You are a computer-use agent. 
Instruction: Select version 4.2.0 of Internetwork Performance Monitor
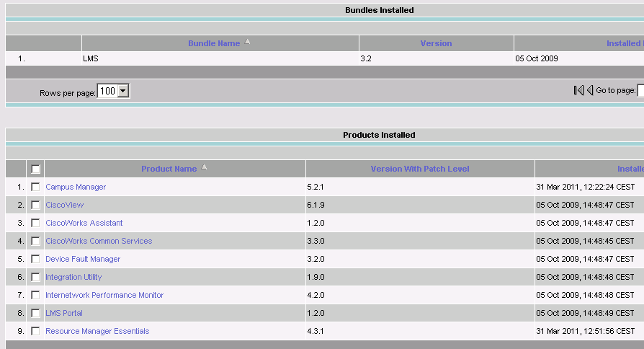[316, 295]
